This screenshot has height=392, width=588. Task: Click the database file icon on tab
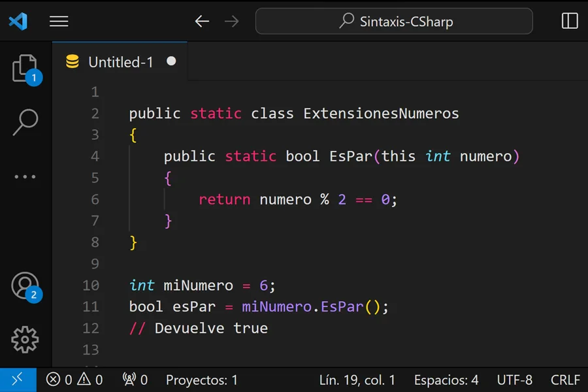click(x=73, y=61)
